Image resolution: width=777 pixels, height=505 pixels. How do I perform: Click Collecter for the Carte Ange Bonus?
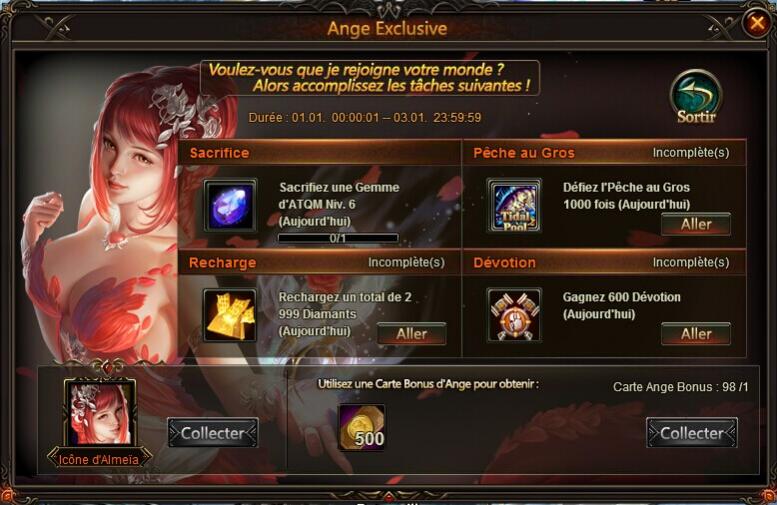(692, 433)
